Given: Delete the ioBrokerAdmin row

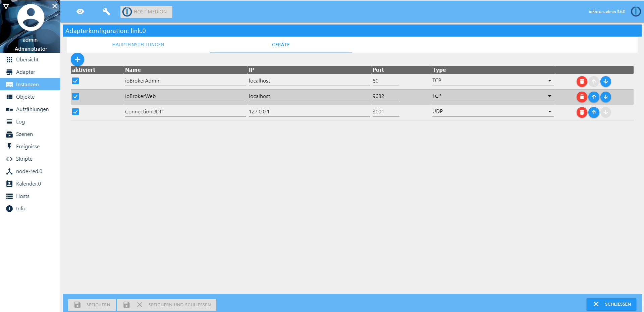Looking at the screenshot, I should tap(582, 82).
